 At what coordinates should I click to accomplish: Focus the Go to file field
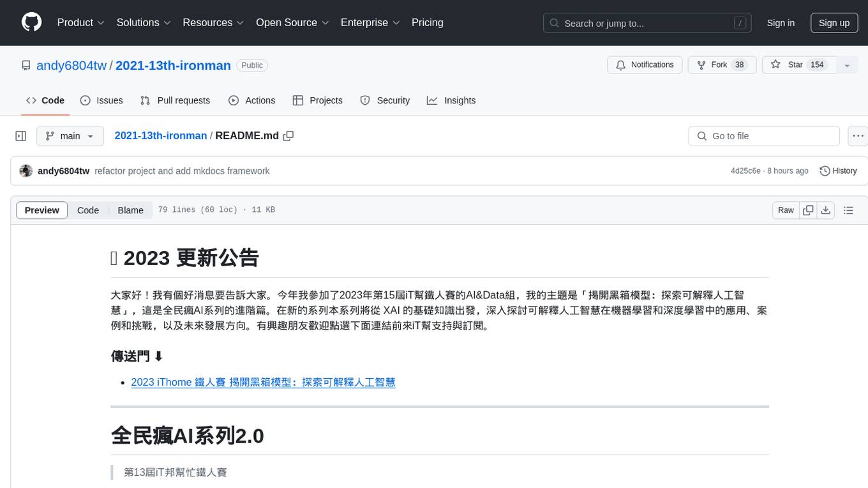(x=764, y=136)
